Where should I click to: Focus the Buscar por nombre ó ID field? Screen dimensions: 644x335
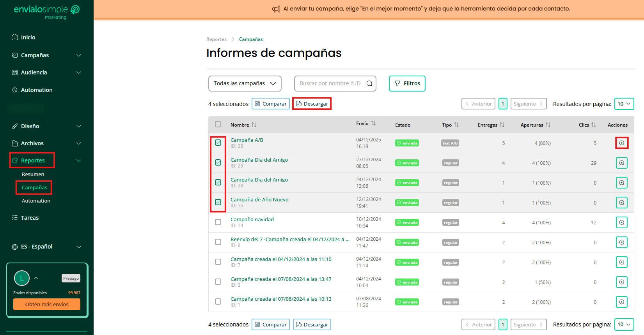click(335, 83)
